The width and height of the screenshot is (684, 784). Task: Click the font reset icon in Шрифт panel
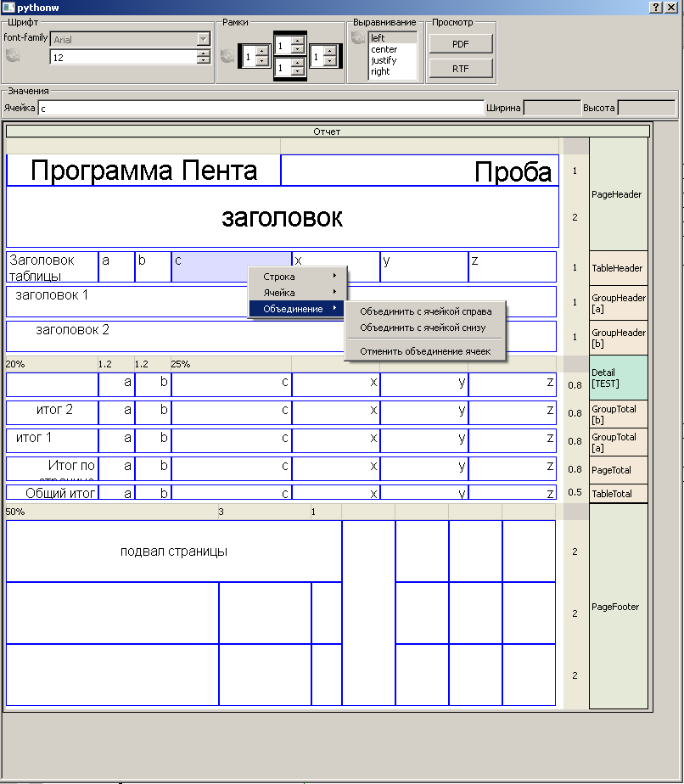(x=12, y=56)
